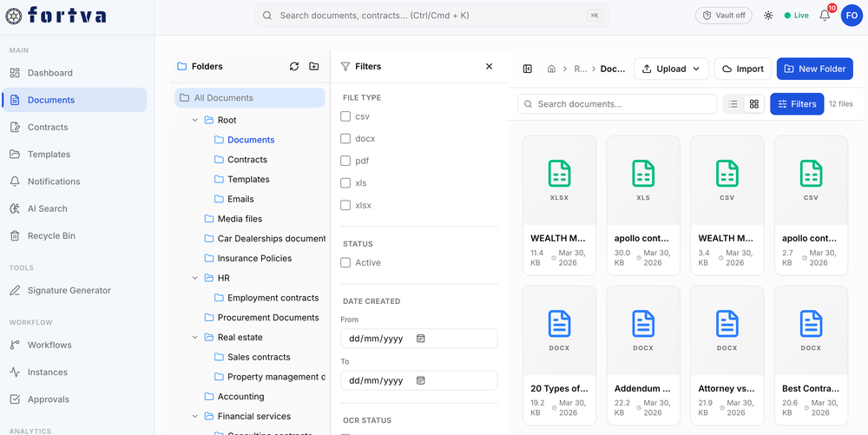Open Contracts in the sidebar
The width and height of the screenshot is (868, 435).
[74, 128]
